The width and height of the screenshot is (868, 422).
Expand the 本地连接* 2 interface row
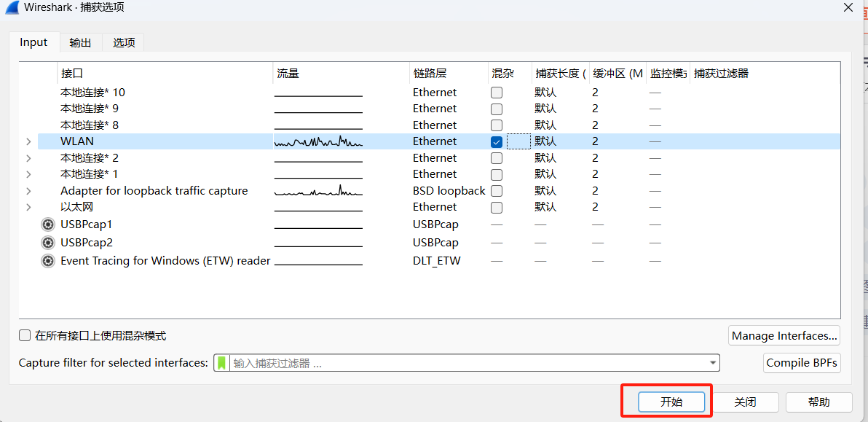(28, 158)
